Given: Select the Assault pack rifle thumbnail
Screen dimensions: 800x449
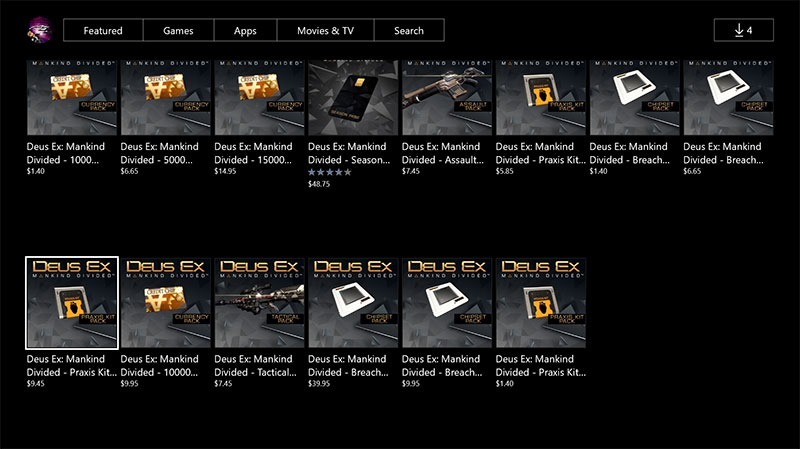Looking at the screenshot, I should click(x=447, y=97).
